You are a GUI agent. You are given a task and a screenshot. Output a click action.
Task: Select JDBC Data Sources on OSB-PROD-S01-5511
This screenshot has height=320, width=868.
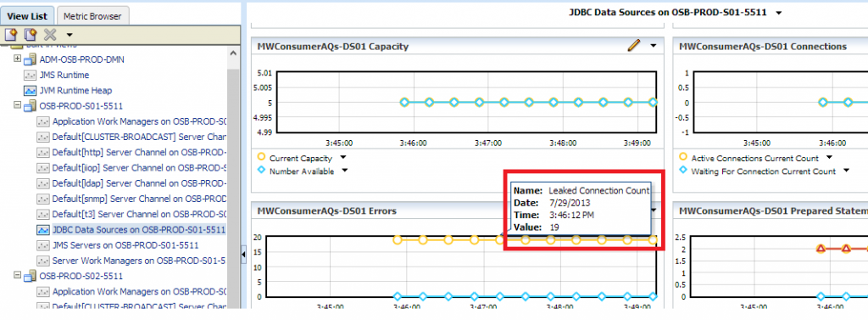[x=139, y=229]
